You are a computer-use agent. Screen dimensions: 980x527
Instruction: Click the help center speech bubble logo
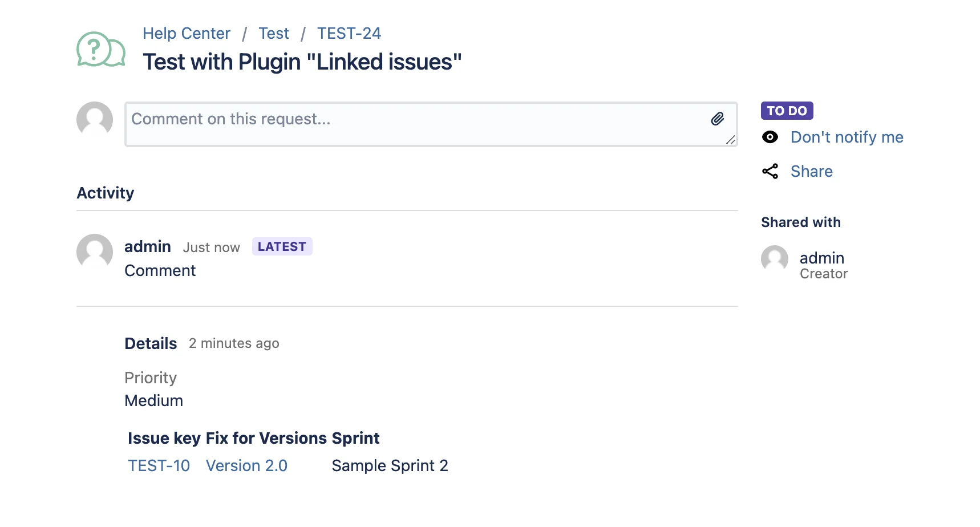pos(101,49)
